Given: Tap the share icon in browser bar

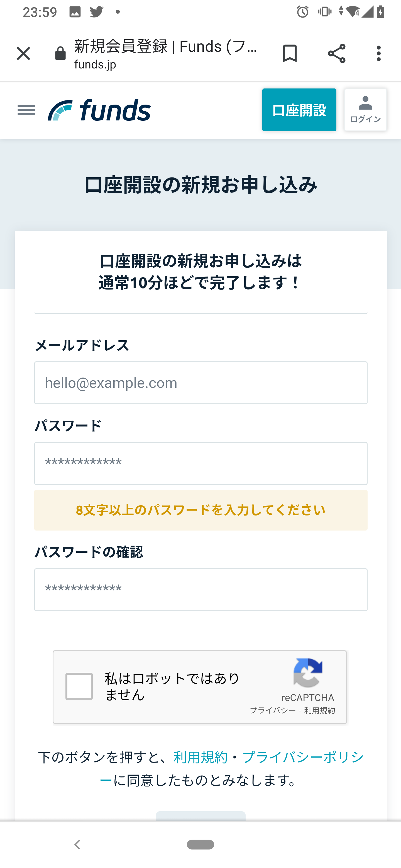Looking at the screenshot, I should tap(337, 54).
